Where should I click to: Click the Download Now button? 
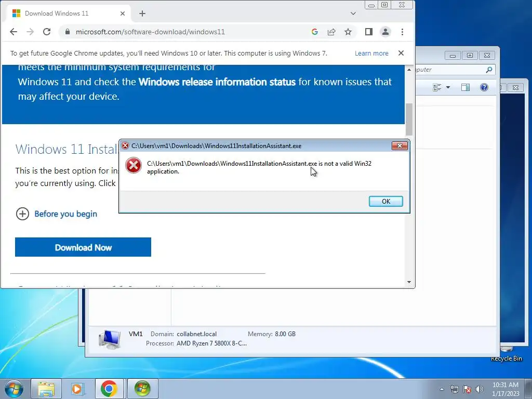tap(83, 247)
